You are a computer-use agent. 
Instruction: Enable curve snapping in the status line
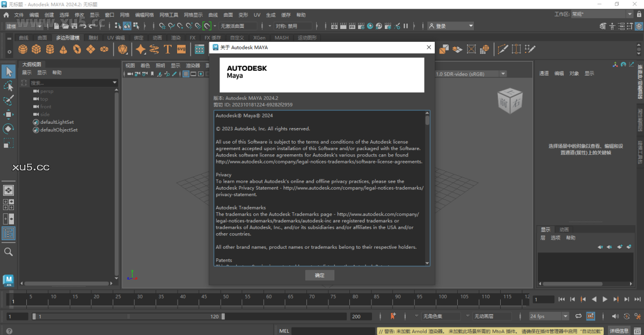[171, 25]
